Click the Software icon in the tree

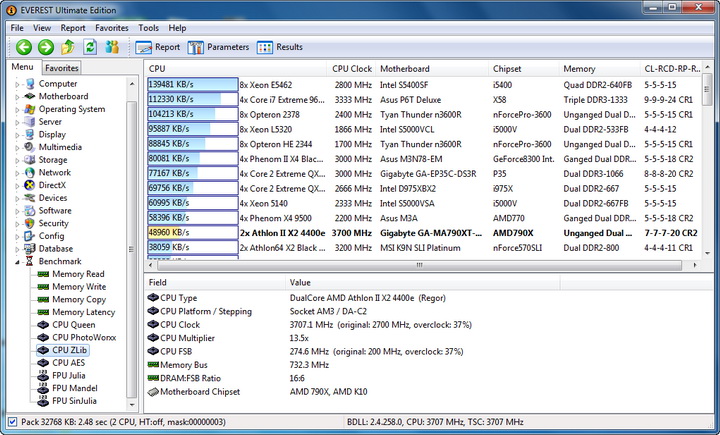30,211
